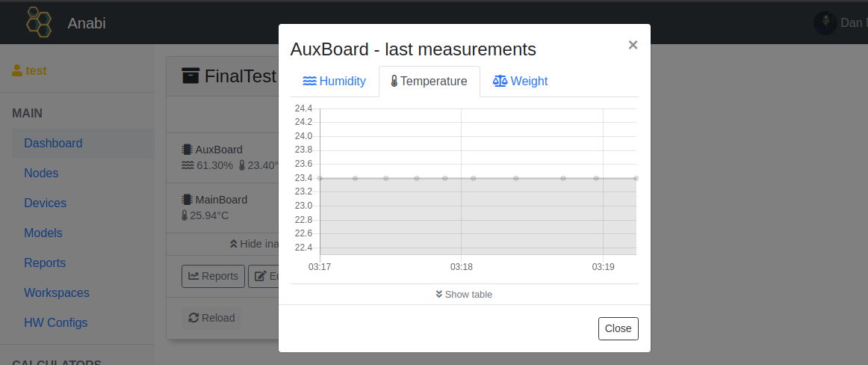
Task: Click the user avatar in top bar
Action: pyautogui.click(x=825, y=22)
